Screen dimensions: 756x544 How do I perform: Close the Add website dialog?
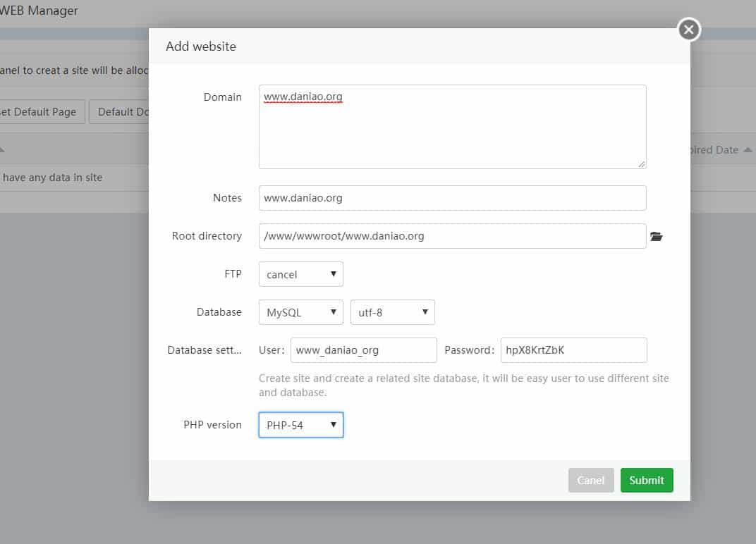[x=689, y=30]
